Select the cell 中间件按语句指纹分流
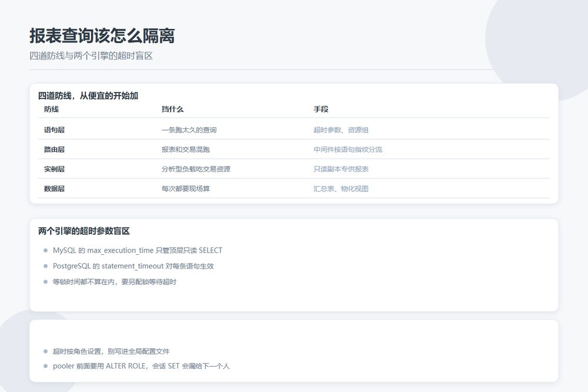 coord(348,150)
